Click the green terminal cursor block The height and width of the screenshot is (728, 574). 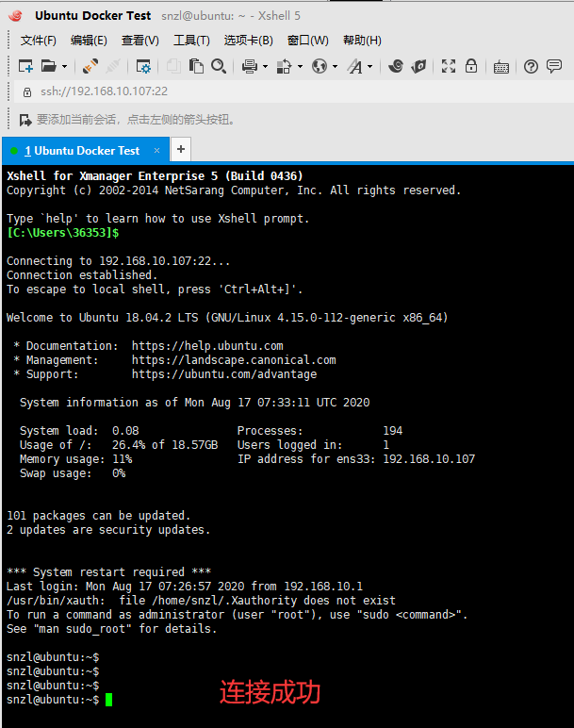point(108,700)
